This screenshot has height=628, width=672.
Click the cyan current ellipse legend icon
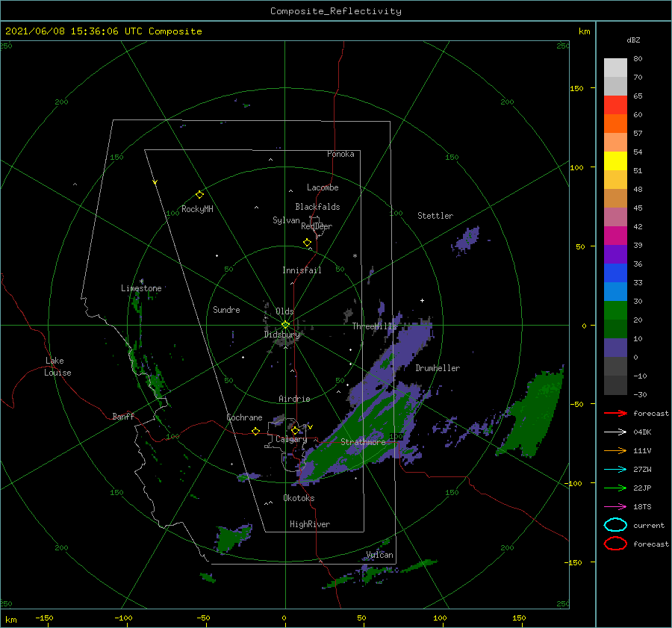click(615, 525)
